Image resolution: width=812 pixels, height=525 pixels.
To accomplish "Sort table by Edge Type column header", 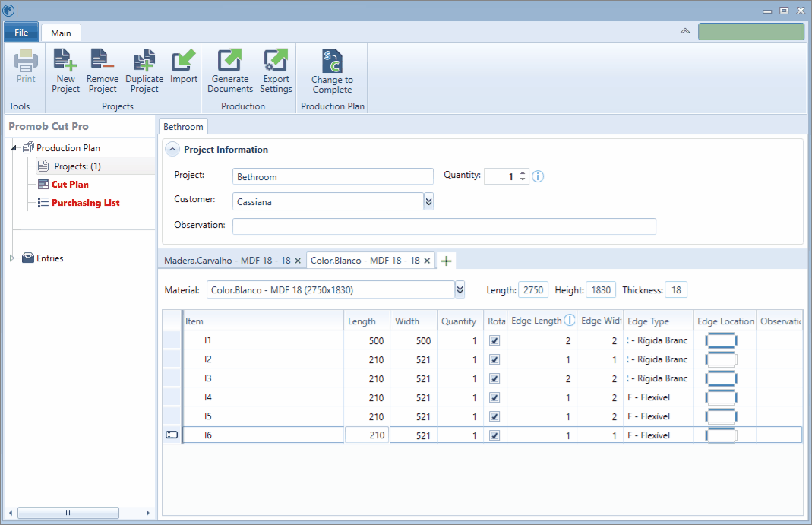I will coord(659,321).
